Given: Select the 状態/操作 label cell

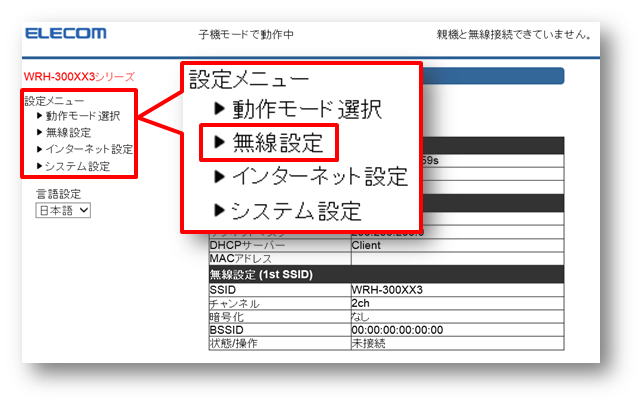Looking at the screenshot, I should point(280,343).
